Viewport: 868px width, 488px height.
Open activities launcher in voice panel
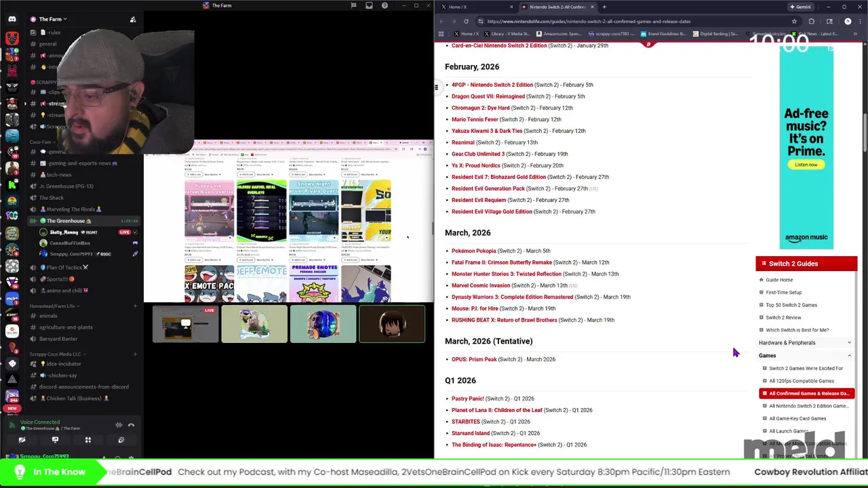(88, 440)
